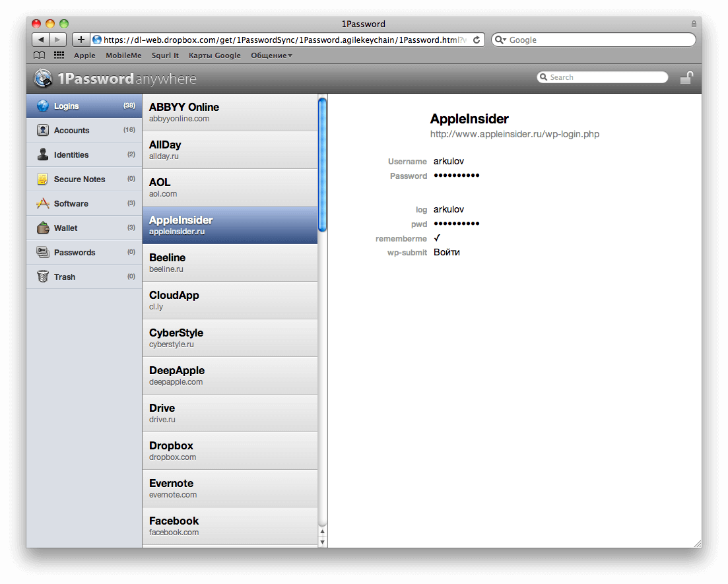Screen dimensions: 728x584
Task: Click the Software category icon
Action: (43, 203)
